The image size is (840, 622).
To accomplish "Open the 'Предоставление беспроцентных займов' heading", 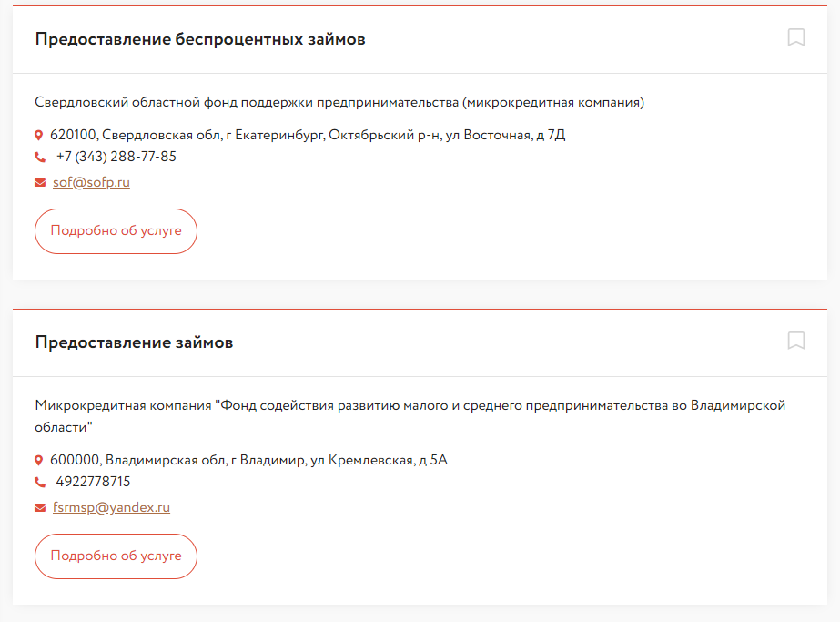I will (200, 39).
